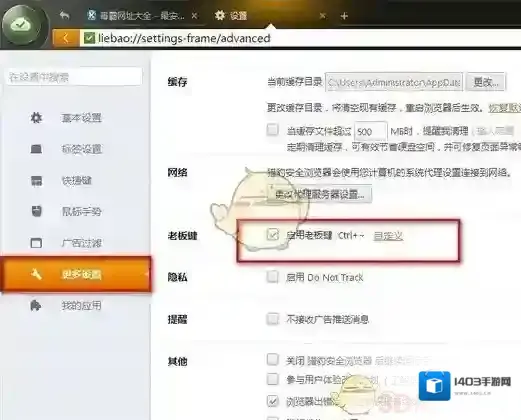Enable the Do Not Track checkbox
The image size is (521, 420).
pos(272,277)
